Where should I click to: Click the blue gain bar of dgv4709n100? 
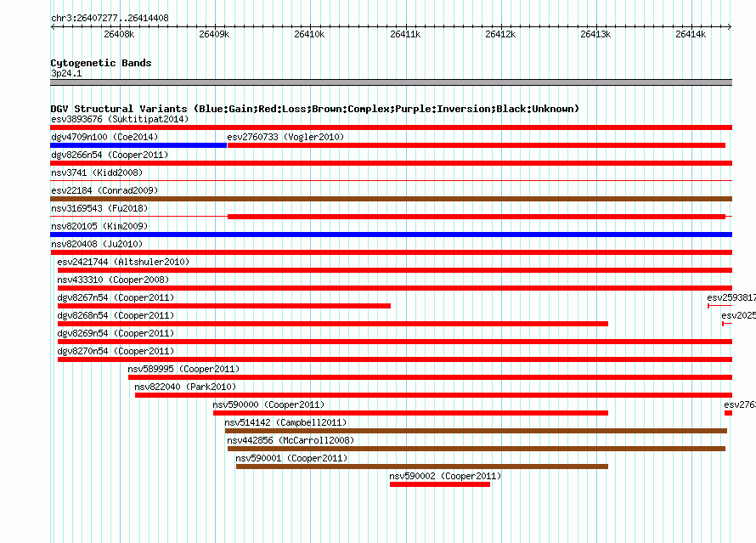tap(138, 145)
